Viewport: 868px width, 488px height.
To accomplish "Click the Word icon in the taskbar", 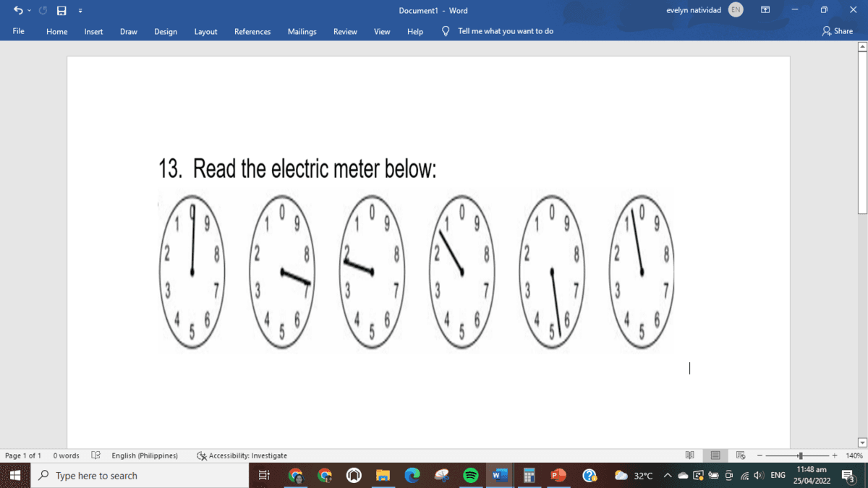I will click(x=499, y=475).
